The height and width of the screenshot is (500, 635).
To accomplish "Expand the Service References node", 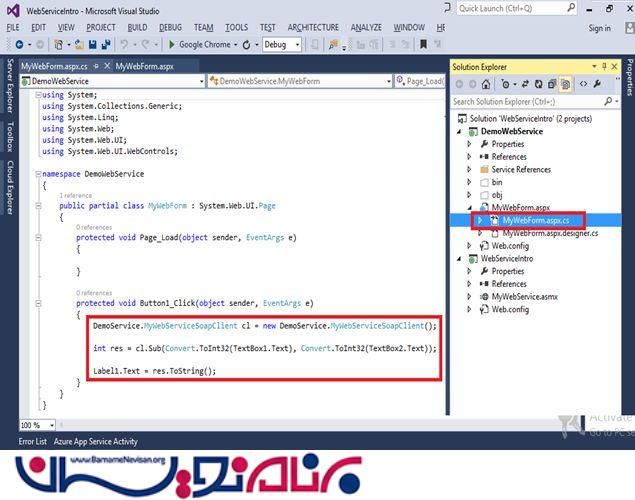I will point(471,170).
